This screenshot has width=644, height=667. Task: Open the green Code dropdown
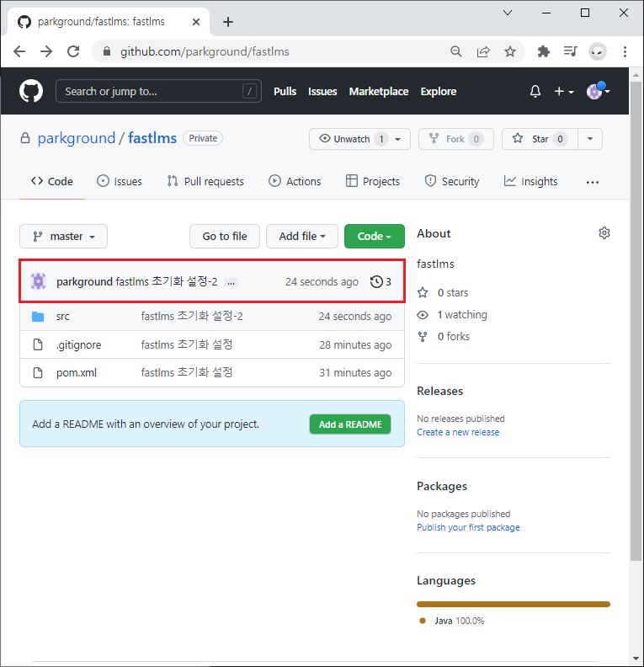374,236
